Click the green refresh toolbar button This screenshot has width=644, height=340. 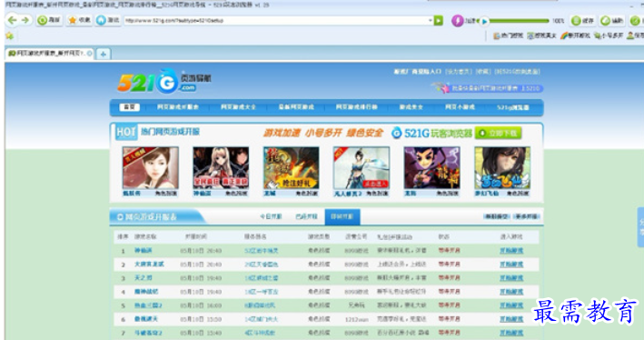pos(49,20)
